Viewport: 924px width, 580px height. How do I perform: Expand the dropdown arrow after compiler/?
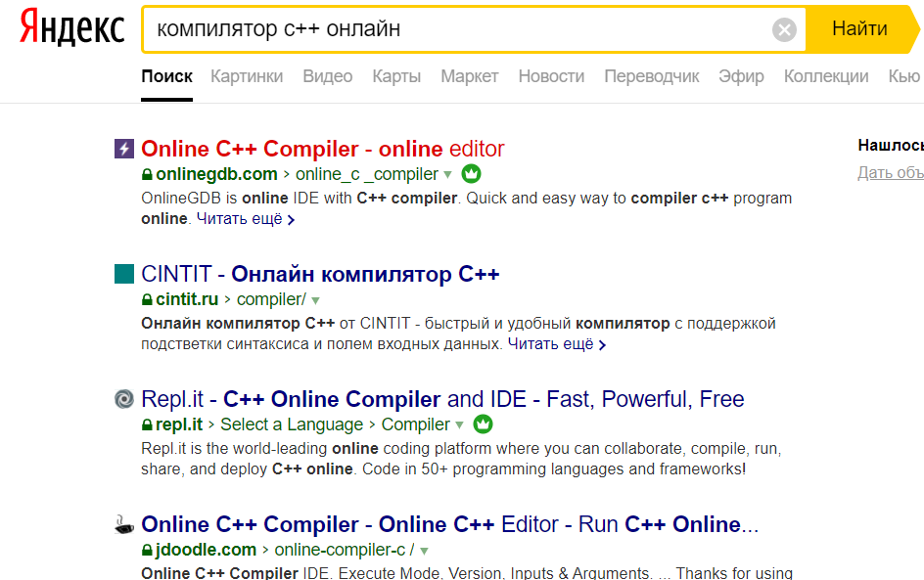(x=316, y=300)
